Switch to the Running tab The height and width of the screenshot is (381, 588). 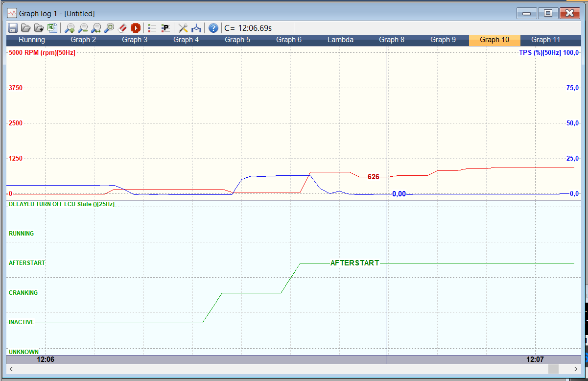click(32, 40)
